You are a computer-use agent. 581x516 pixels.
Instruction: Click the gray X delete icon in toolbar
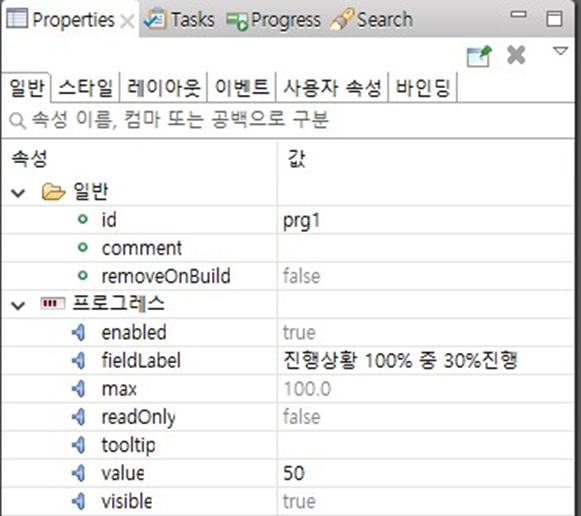point(516,55)
